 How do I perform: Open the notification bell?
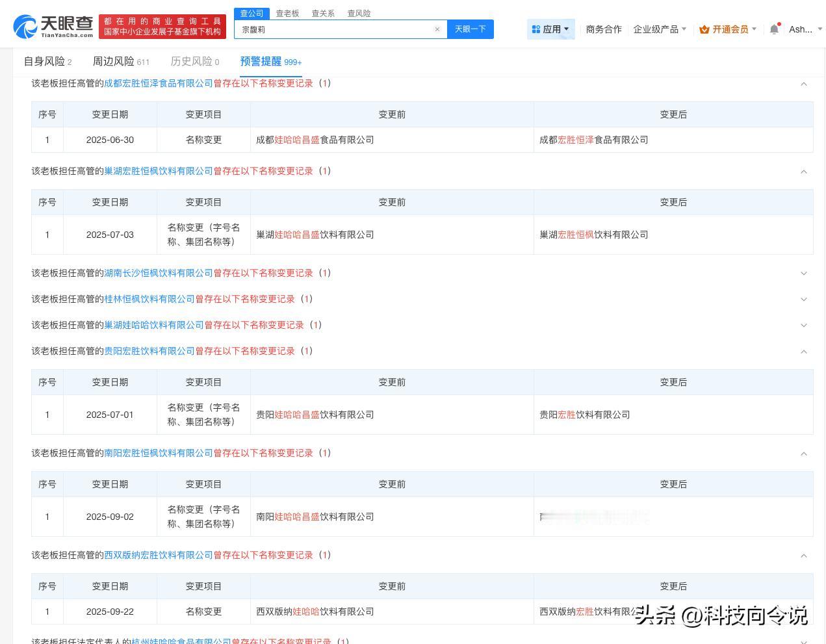(774, 29)
